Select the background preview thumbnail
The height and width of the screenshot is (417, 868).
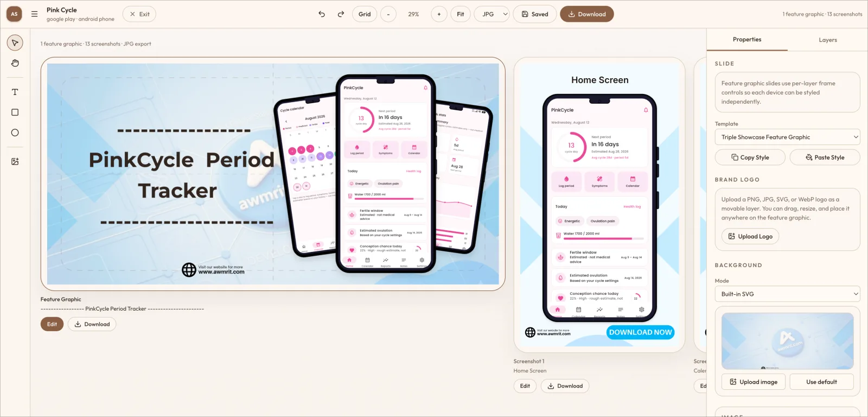click(x=787, y=342)
